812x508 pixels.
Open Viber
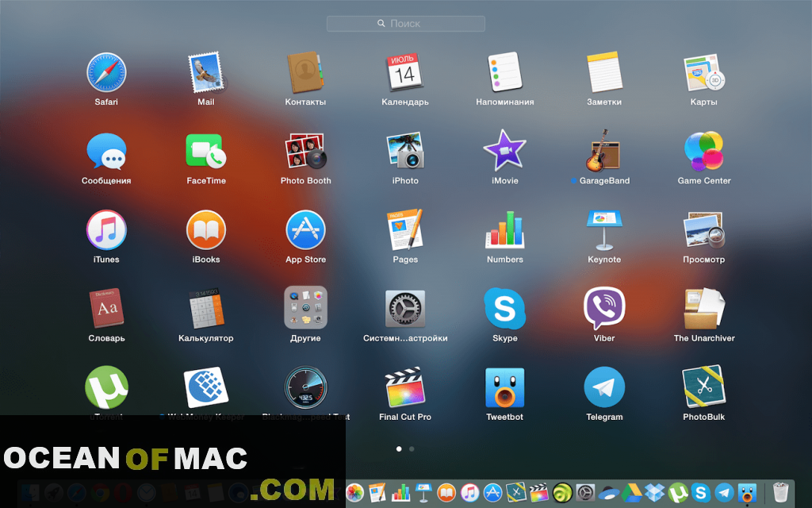pos(604,308)
